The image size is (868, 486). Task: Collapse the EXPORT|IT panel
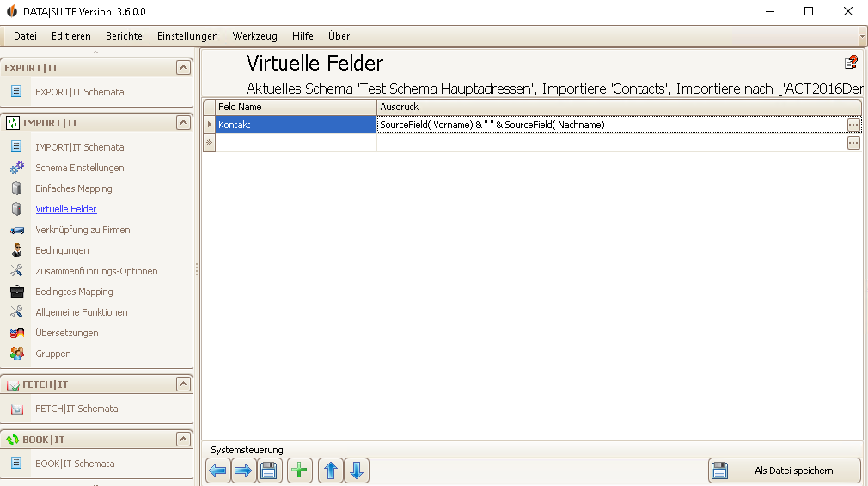point(183,68)
